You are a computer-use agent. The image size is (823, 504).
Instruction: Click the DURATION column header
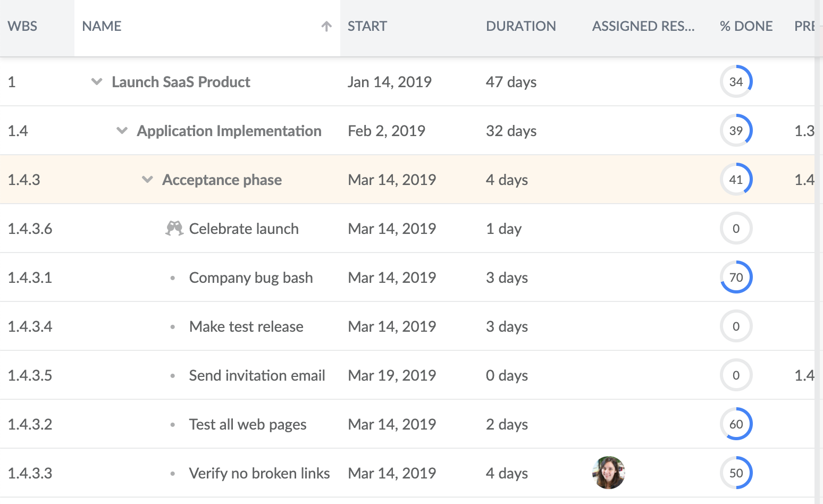pyautogui.click(x=521, y=26)
